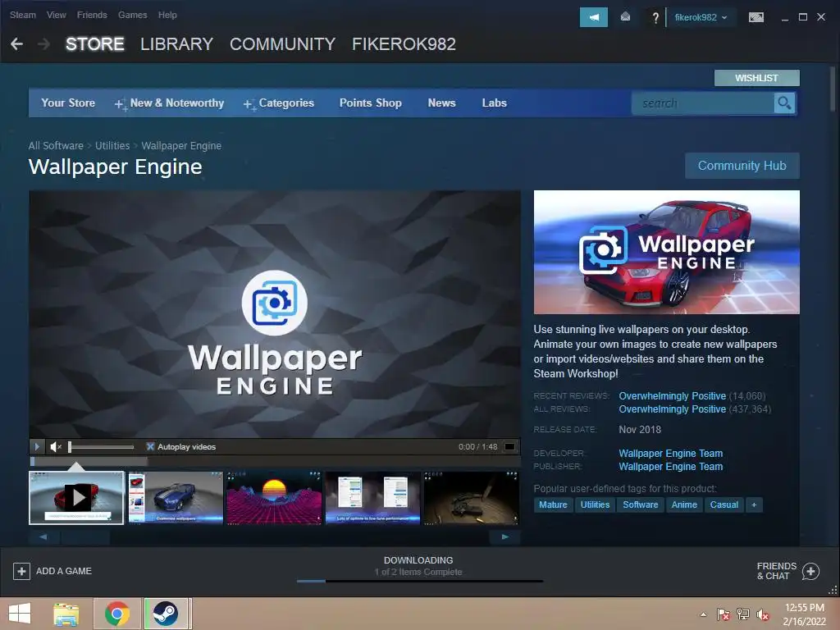Open Labs section
The width and height of the screenshot is (840, 630).
pos(494,103)
